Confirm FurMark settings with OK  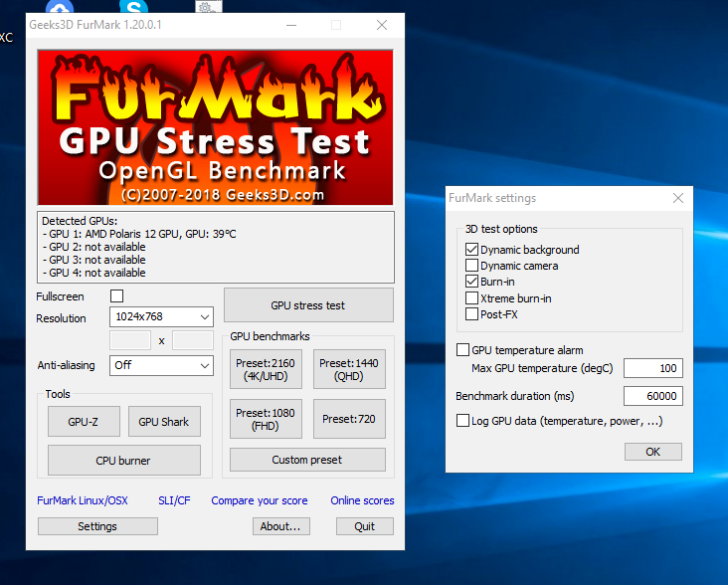pos(652,452)
